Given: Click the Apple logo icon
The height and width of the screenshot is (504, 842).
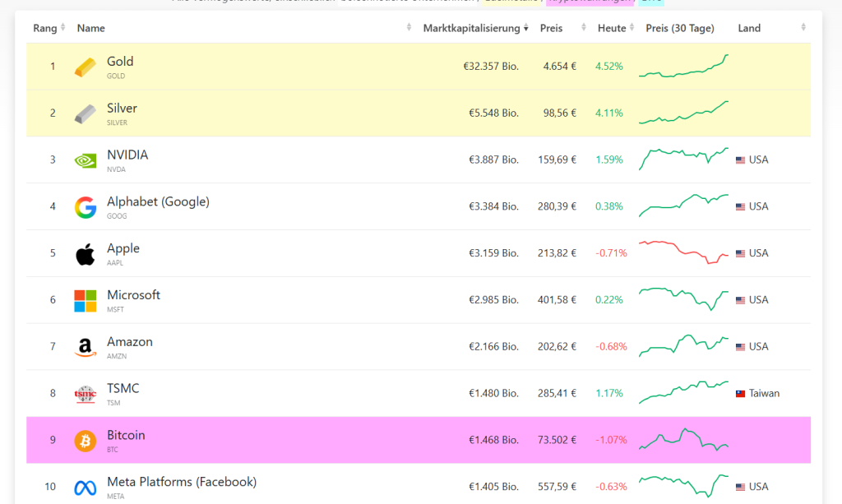Looking at the screenshot, I should (86, 254).
